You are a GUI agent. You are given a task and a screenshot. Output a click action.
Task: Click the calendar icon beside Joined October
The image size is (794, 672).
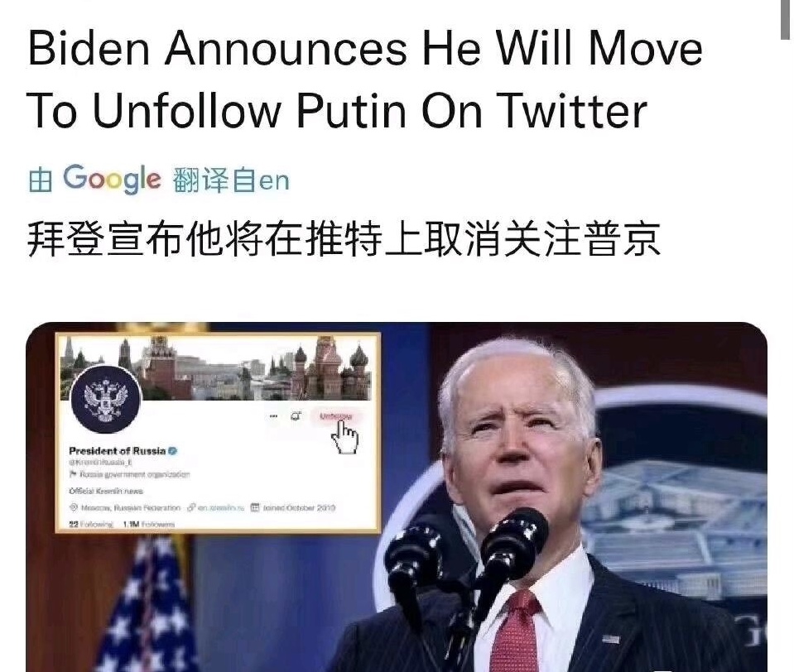(255, 507)
